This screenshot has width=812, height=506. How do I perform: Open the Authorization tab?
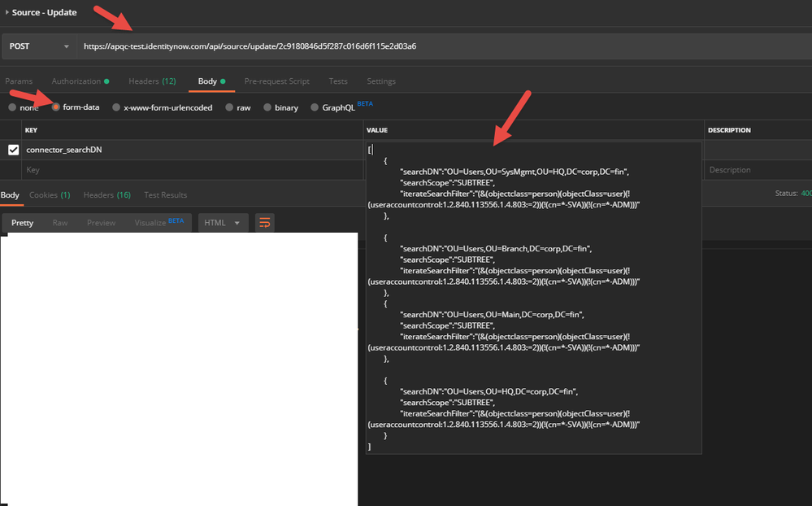(76, 81)
